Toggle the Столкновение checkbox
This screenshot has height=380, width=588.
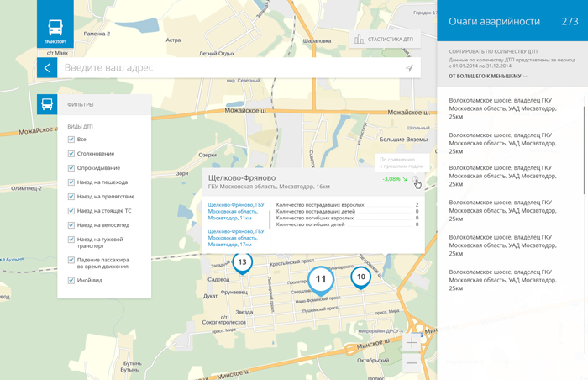tap(71, 154)
